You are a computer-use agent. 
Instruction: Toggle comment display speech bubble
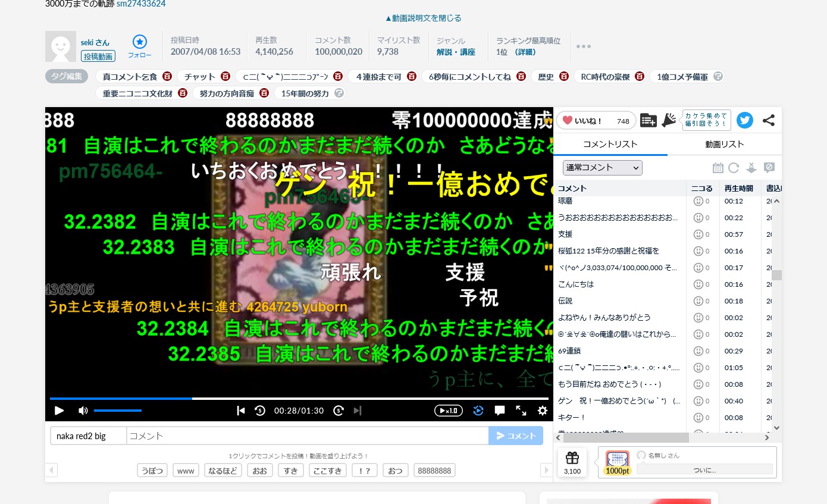click(500, 411)
